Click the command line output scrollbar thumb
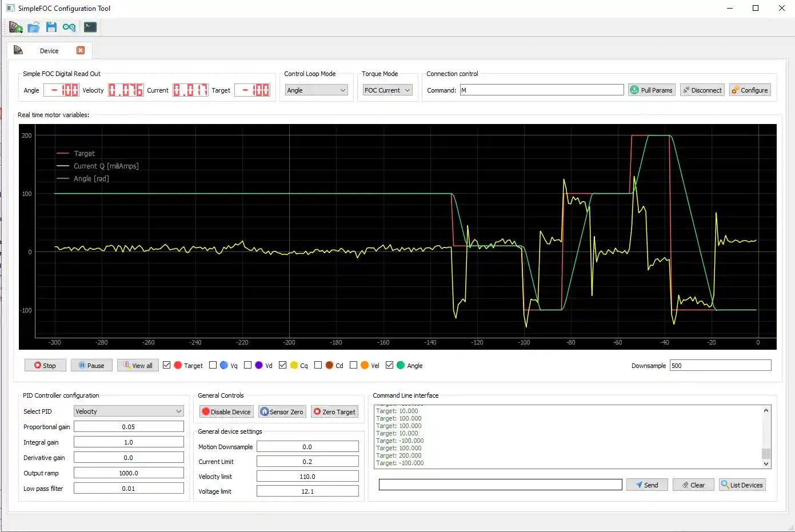The image size is (795, 532). click(766, 453)
